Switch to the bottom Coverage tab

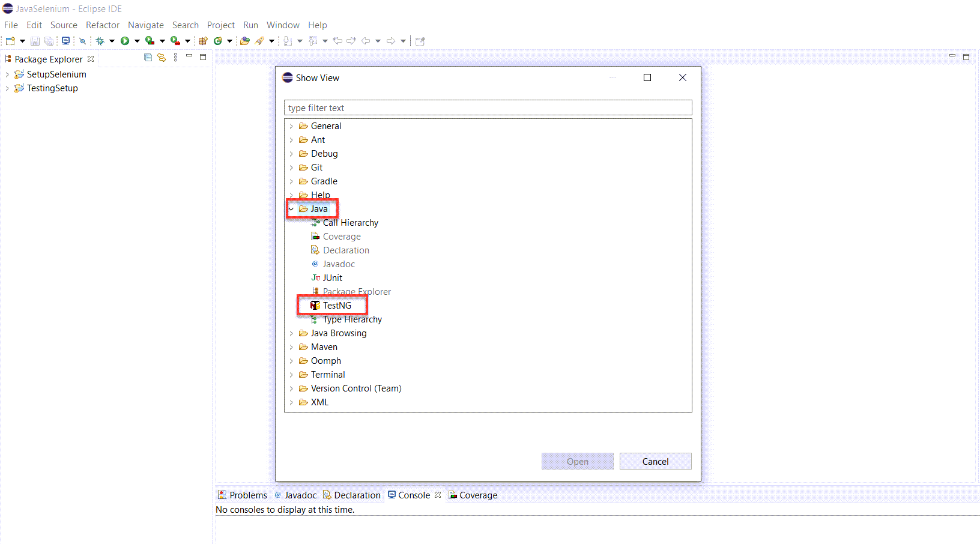[473, 495]
